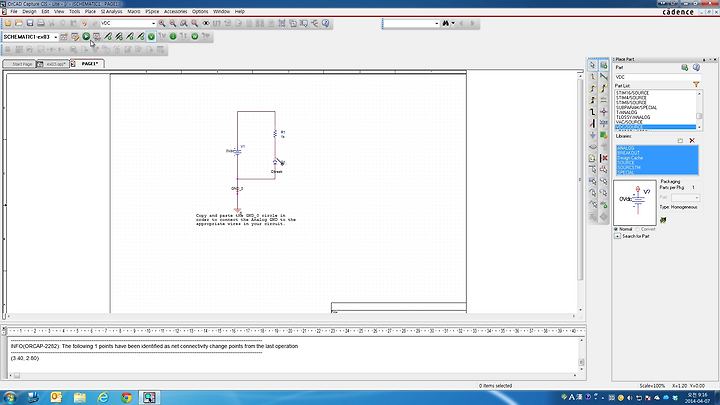The width and height of the screenshot is (720, 405).
Task: Click the Place Part icon beside Part label
Action: (685, 68)
